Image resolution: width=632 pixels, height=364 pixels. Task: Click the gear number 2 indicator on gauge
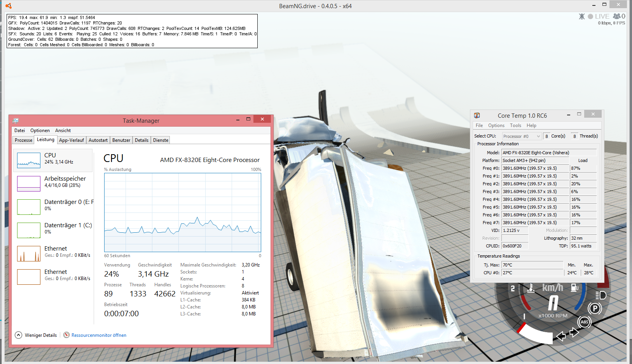click(513, 288)
